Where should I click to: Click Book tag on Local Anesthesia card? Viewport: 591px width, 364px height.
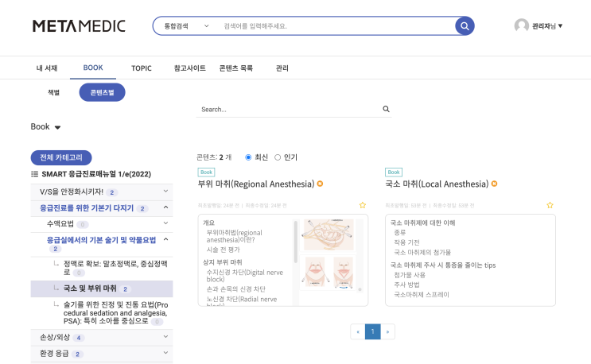[x=394, y=172]
